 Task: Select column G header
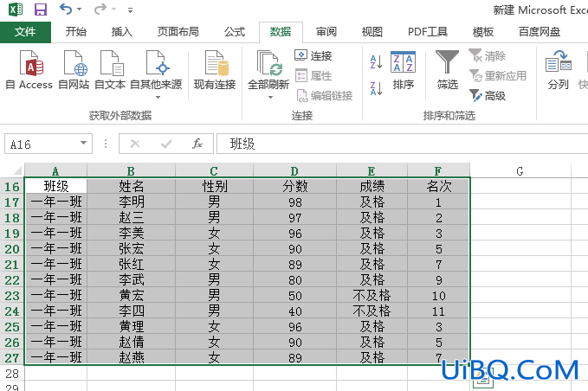[x=520, y=171]
